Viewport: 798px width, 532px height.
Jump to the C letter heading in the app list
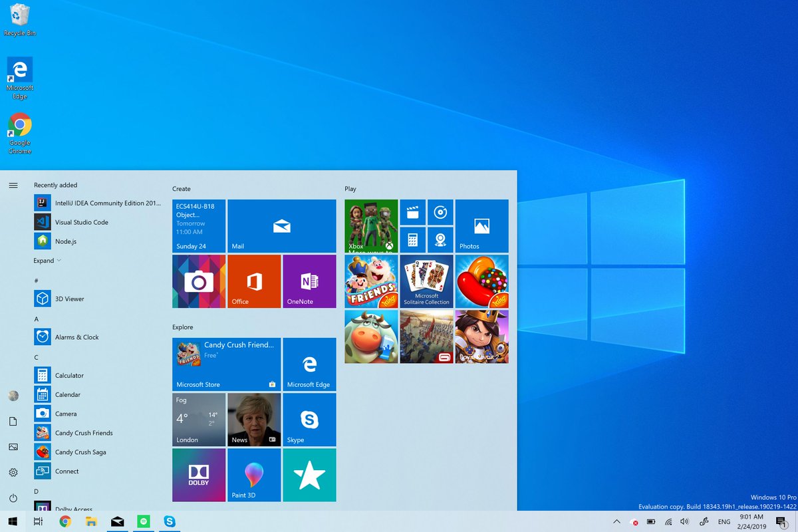click(36, 358)
